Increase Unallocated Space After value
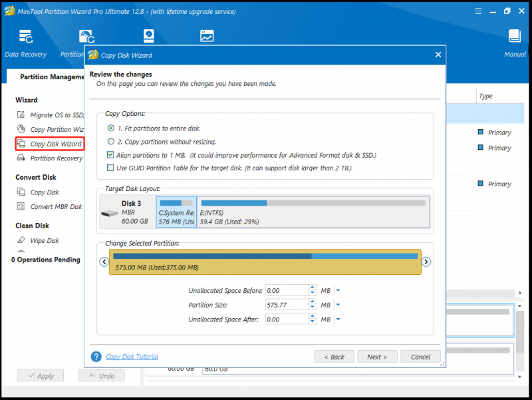Screen dimensions: 532x400 (x=312, y=317)
